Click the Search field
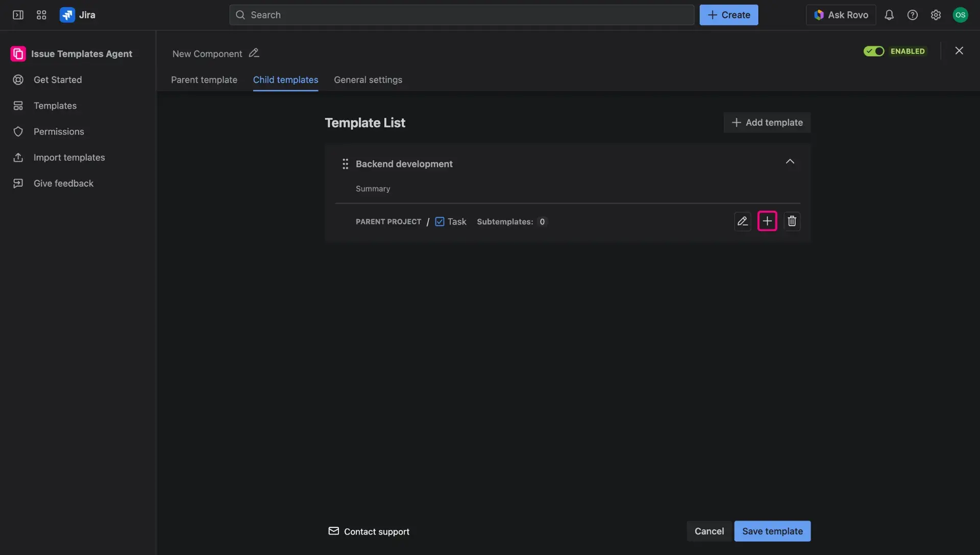 [461, 15]
